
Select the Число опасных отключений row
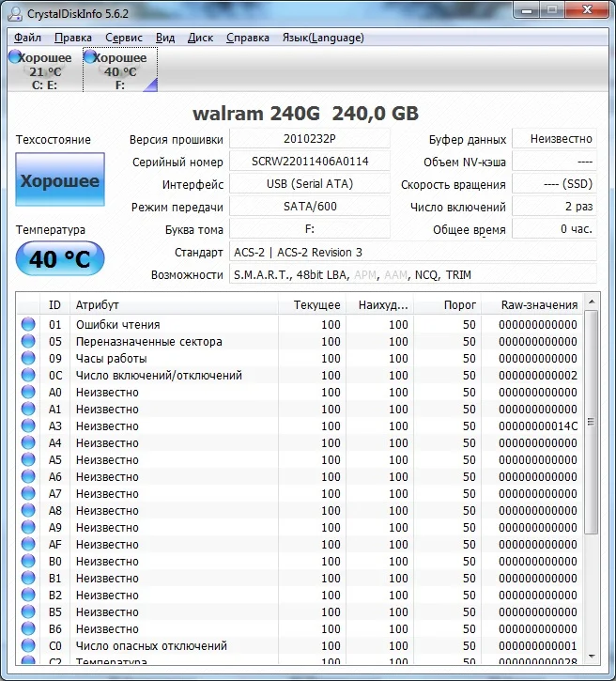[x=300, y=646]
